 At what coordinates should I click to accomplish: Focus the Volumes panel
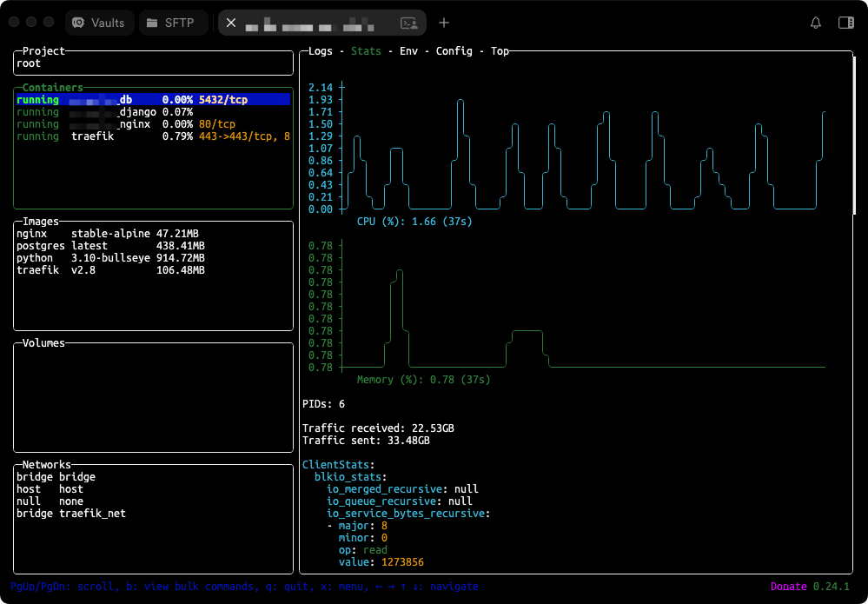click(153, 397)
